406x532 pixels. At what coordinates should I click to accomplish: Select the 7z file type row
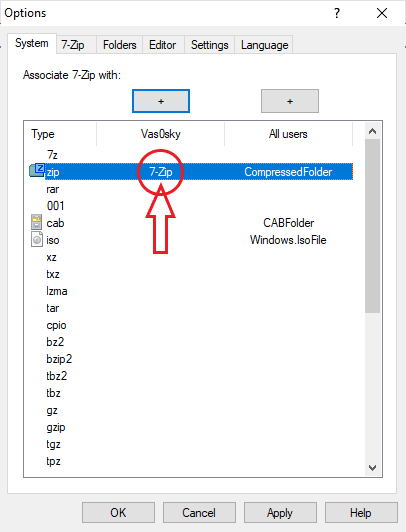(192, 155)
